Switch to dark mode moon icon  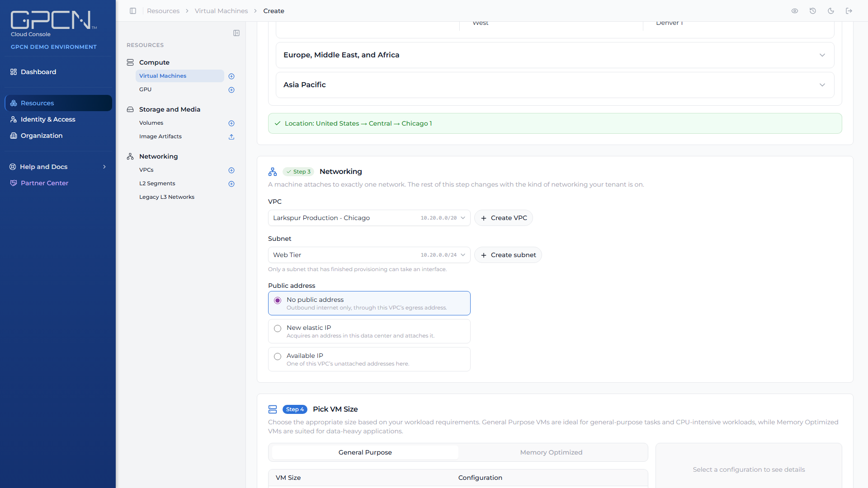pos(831,11)
